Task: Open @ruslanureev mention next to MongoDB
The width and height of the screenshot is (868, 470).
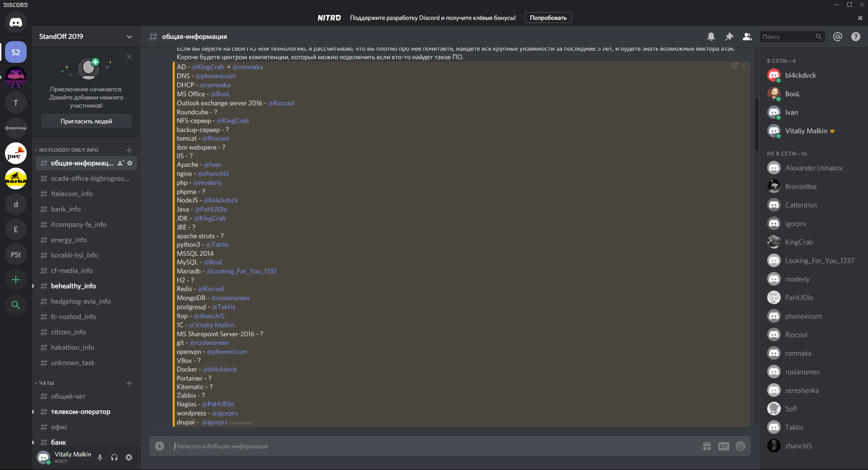Action: point(231,298)
